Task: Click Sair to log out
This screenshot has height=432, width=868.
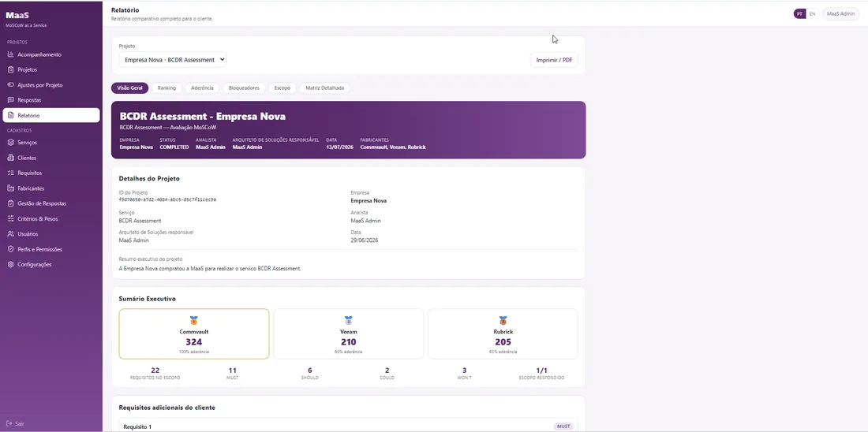Action: click(16, 423)
